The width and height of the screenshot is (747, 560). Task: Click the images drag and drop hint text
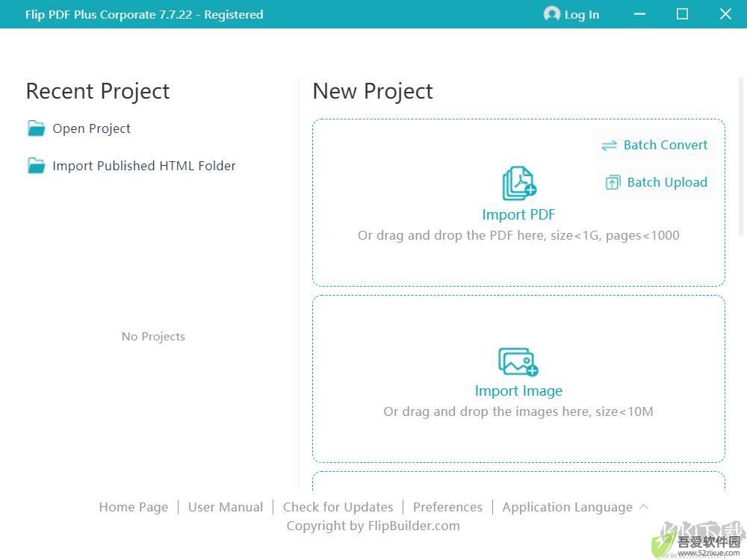pos(518,411)
